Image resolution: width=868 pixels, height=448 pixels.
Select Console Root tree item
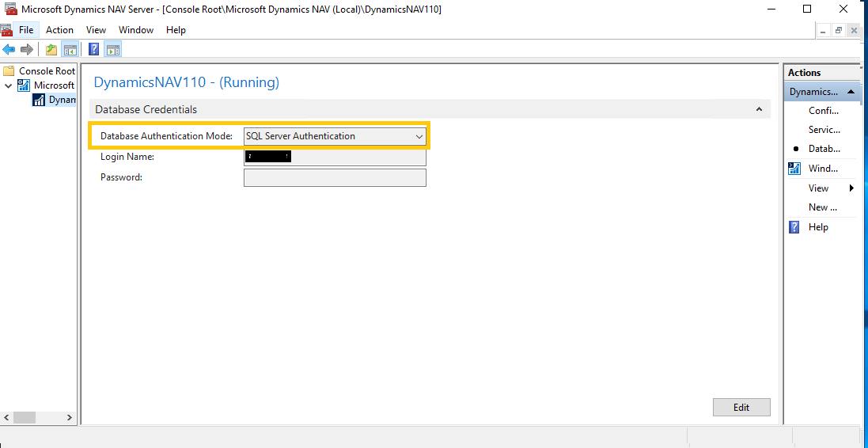(47, 71)
